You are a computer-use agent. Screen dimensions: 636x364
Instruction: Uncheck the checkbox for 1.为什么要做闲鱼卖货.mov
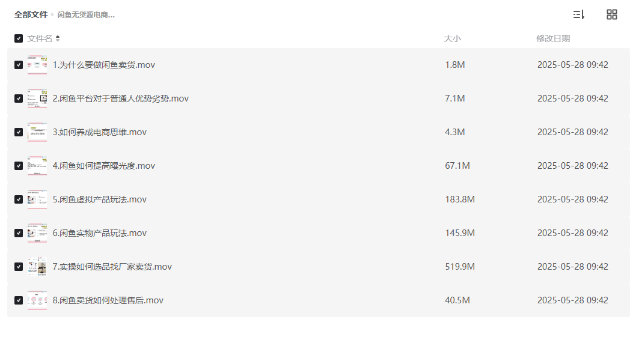18,65
